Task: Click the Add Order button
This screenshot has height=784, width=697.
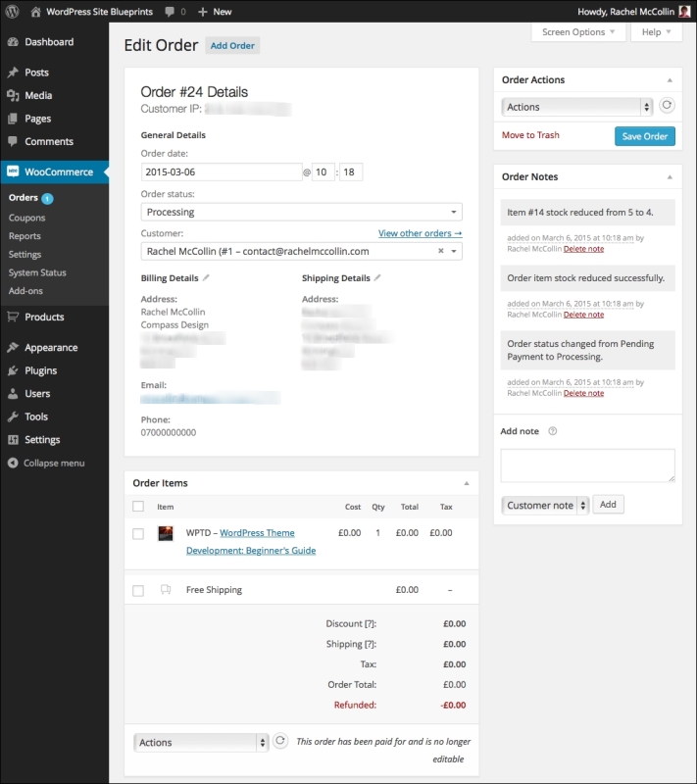Action: pyautogui.click(x=232, y=45)
